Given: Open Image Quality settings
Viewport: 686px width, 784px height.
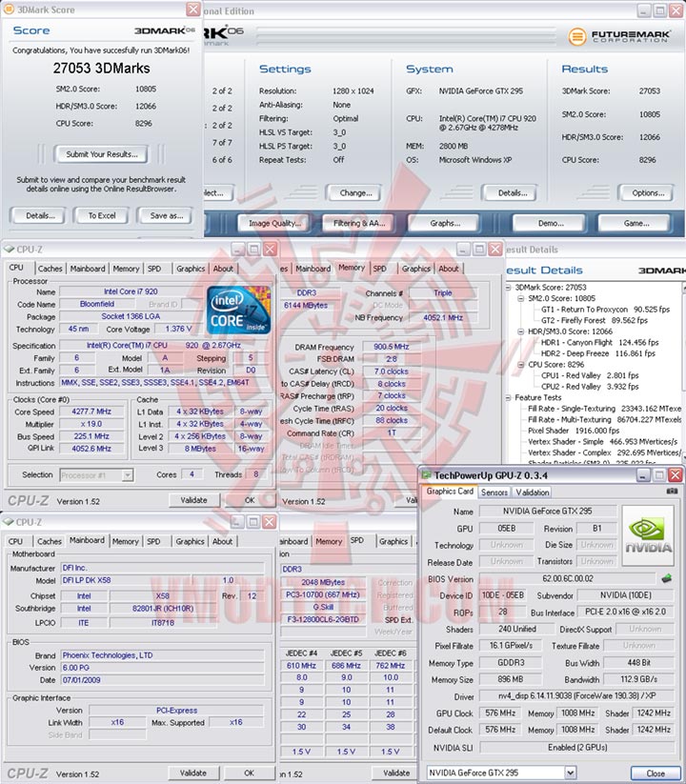Looking at the screenshot, I should 274,224.
